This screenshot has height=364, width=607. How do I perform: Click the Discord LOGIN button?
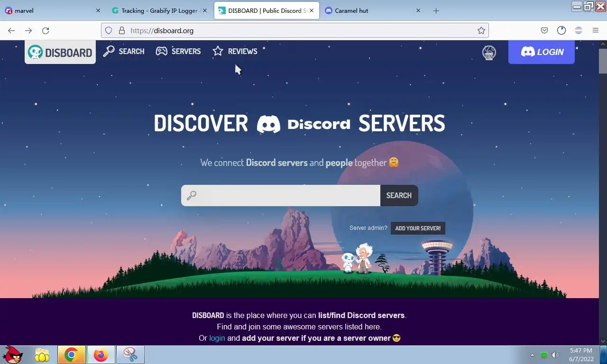(542, 52)
